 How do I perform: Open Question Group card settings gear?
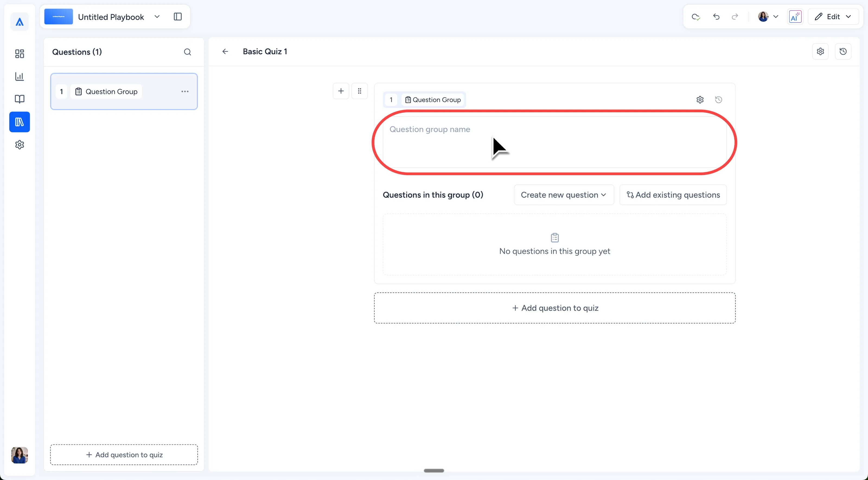(x=700, y=100)
